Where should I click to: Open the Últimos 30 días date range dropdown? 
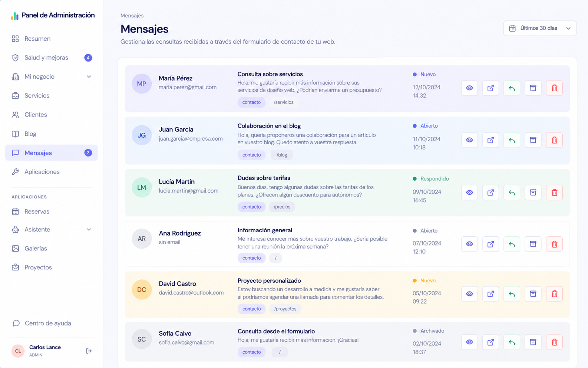(x=540, y=28)
